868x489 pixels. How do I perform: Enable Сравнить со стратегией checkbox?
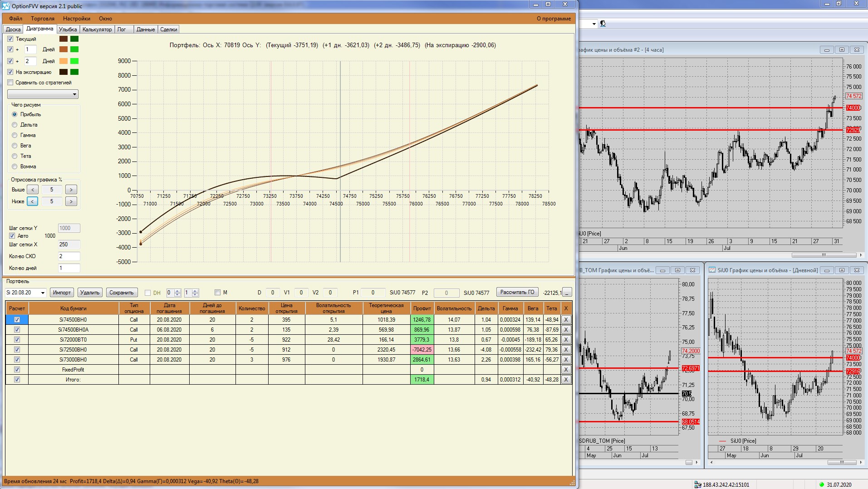pyautogui.click(x=10, y=83)
